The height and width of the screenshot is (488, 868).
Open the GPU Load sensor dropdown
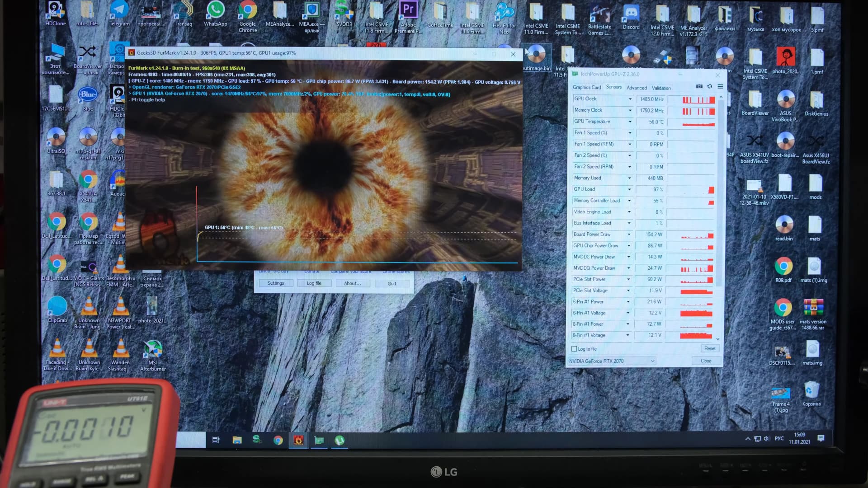(629, 189)
